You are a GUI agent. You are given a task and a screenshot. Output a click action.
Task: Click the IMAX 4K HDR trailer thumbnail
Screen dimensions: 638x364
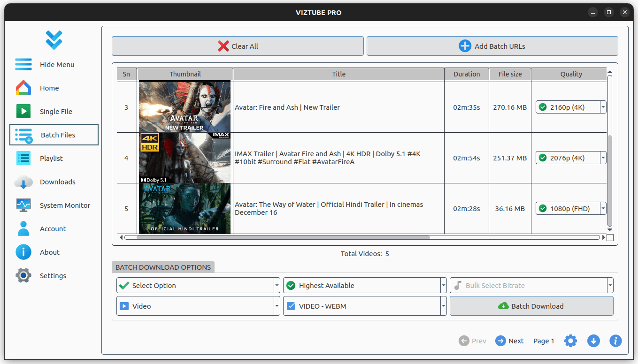click(185, 158)
